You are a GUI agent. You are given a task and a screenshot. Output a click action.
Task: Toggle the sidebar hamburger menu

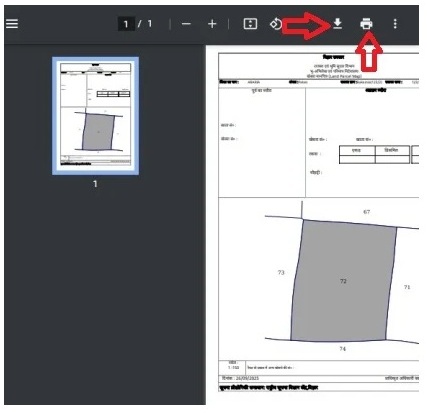pyautogui.click(x=12, y=24)
